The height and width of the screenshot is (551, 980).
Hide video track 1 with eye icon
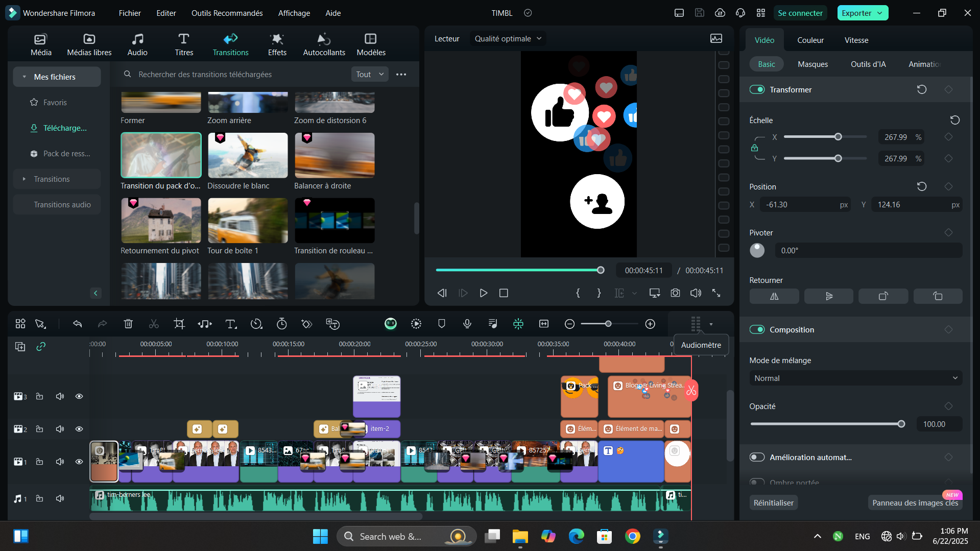coord(79,462)
